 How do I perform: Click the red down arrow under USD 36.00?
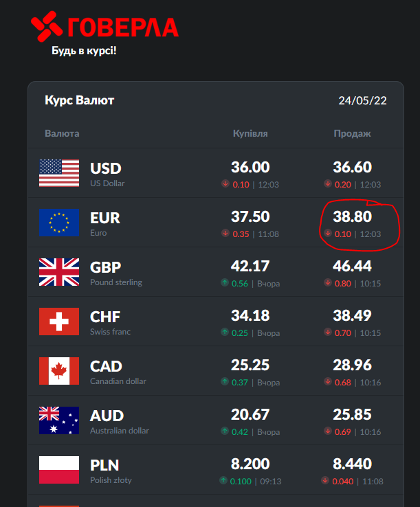click(225, 184)
